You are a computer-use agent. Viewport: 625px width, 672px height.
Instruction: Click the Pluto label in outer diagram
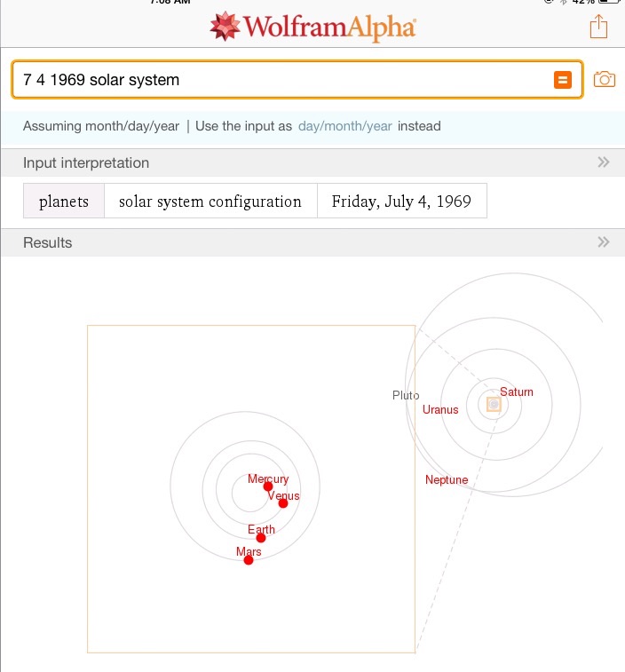(406, 395)
